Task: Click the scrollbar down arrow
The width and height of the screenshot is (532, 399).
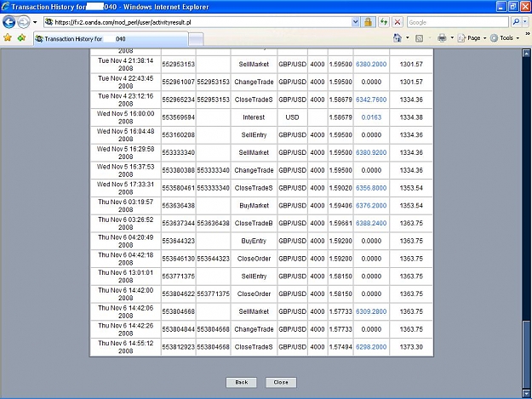Action: [x=526, y=394]
